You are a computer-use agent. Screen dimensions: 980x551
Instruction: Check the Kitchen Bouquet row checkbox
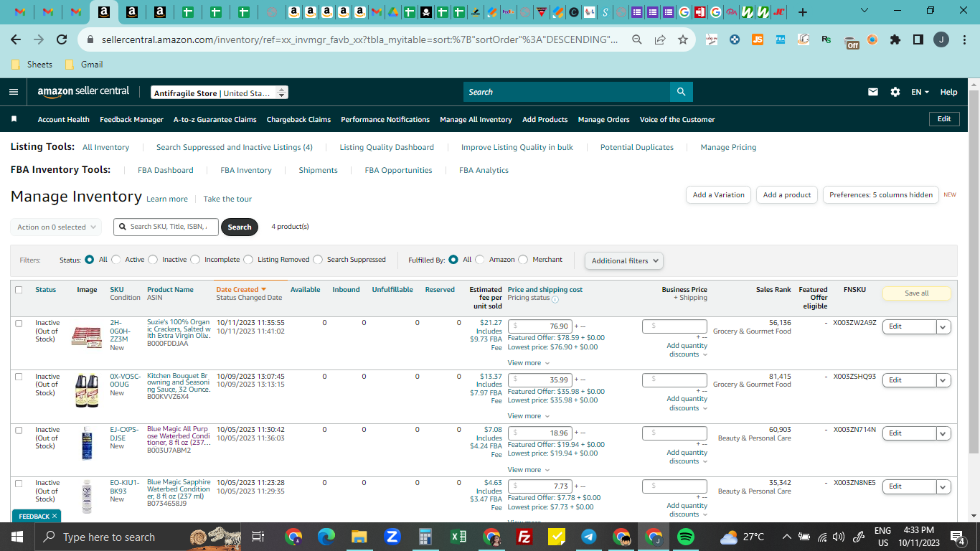pyautogui.click(x=19, y=377)
